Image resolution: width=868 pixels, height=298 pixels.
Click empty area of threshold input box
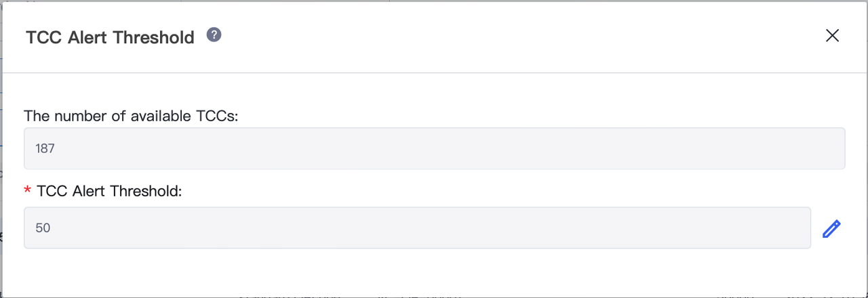click(x=434, y=228)
